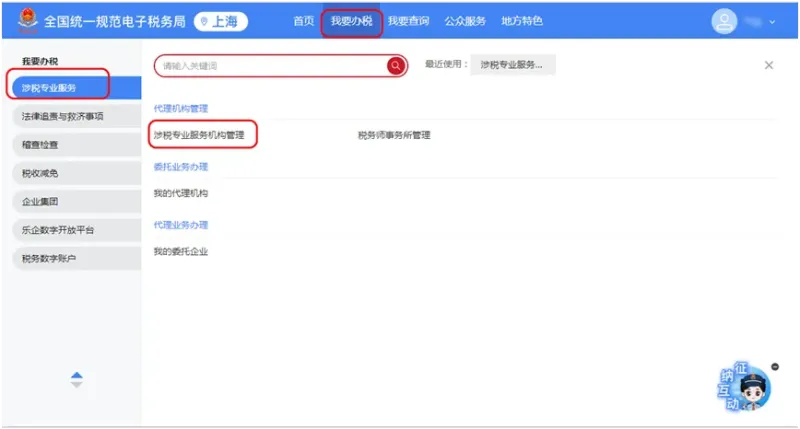Dismiss the 征纳互动 floating widget
The image size is (800, 429).
(775, 367)
